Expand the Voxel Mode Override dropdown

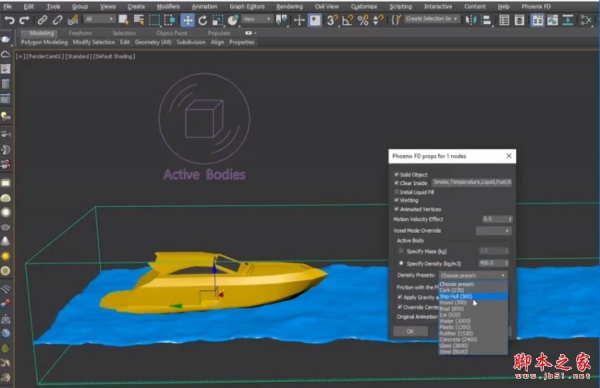click(x=494, y=231)
